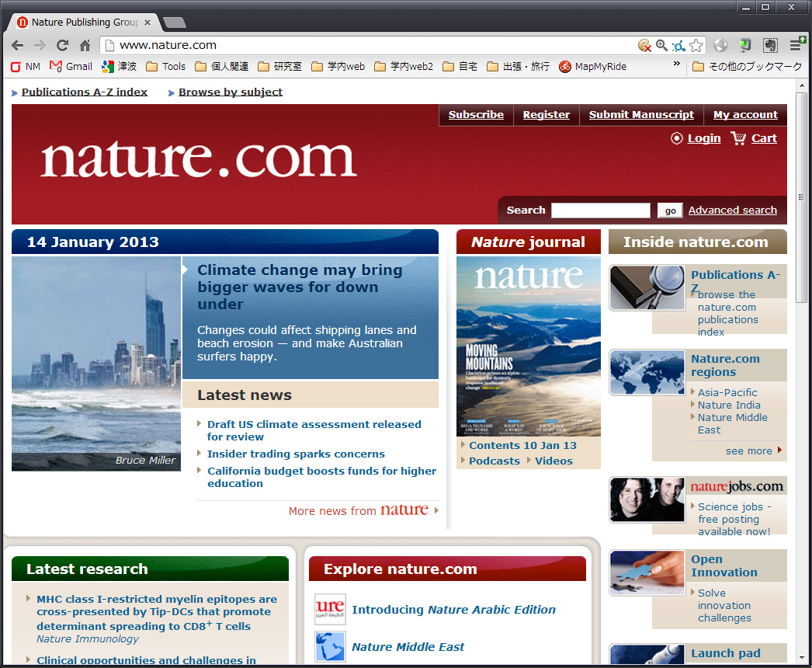Open My account in the top menu

click(x=745, y=114)
